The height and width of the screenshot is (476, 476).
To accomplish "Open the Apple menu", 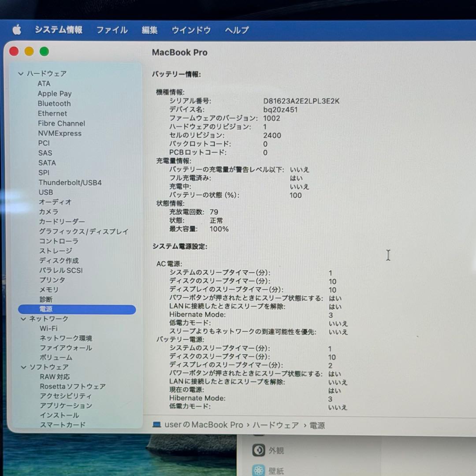I will [x=16, y=30].
